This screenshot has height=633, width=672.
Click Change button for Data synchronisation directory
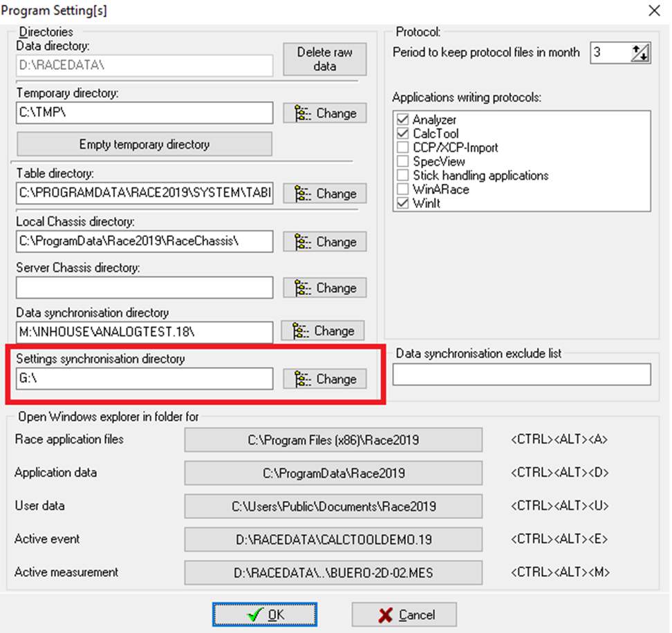pos(323,331)
